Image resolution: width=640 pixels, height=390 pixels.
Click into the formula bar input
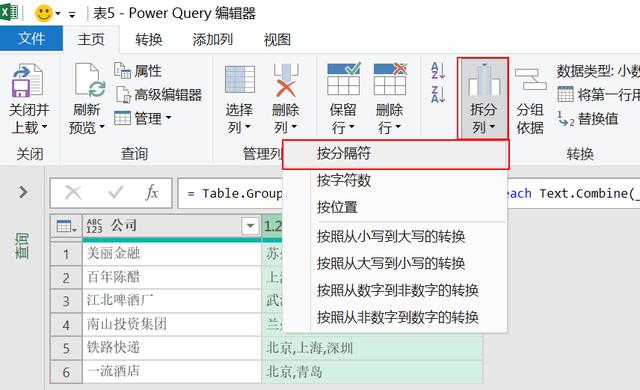click(408, 193)
